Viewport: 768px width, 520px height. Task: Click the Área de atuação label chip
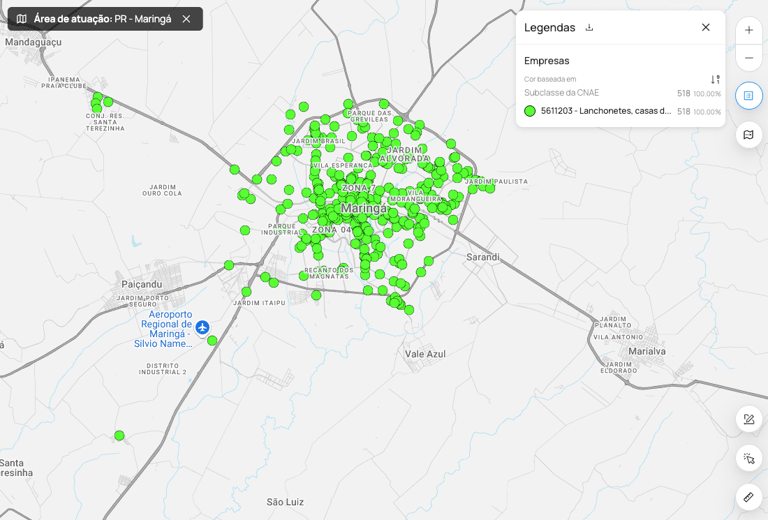102,19
